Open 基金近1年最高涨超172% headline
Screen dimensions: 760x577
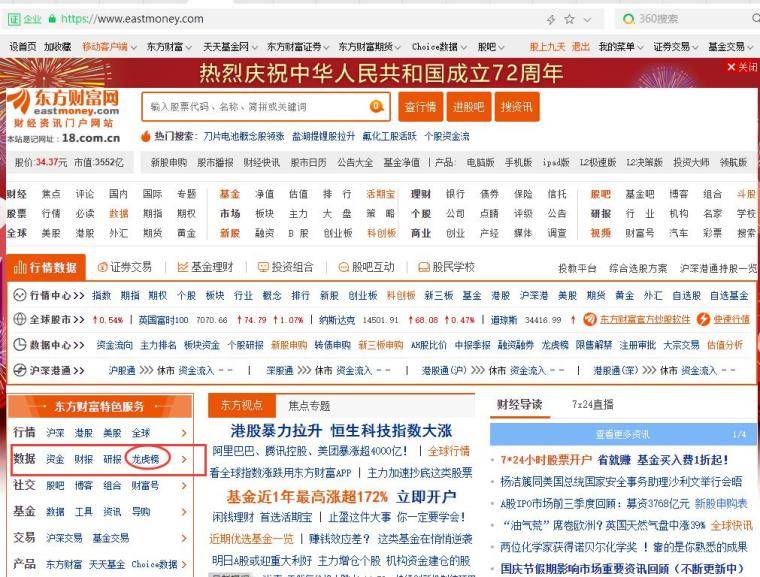pos(307,497)
